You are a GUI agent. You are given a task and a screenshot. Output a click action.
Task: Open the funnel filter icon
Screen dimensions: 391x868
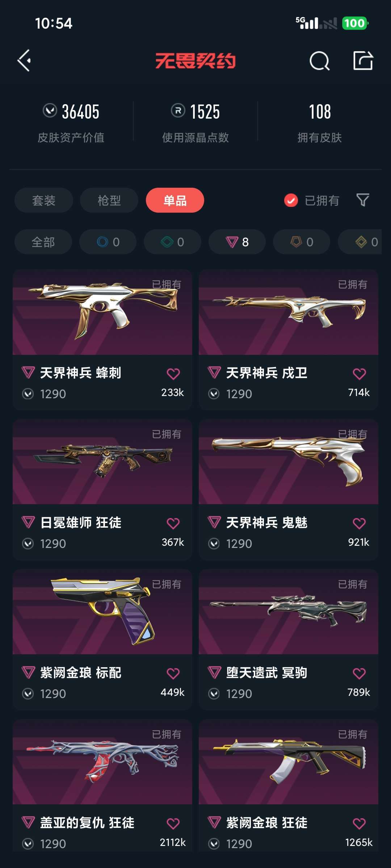tap(363, 200)
